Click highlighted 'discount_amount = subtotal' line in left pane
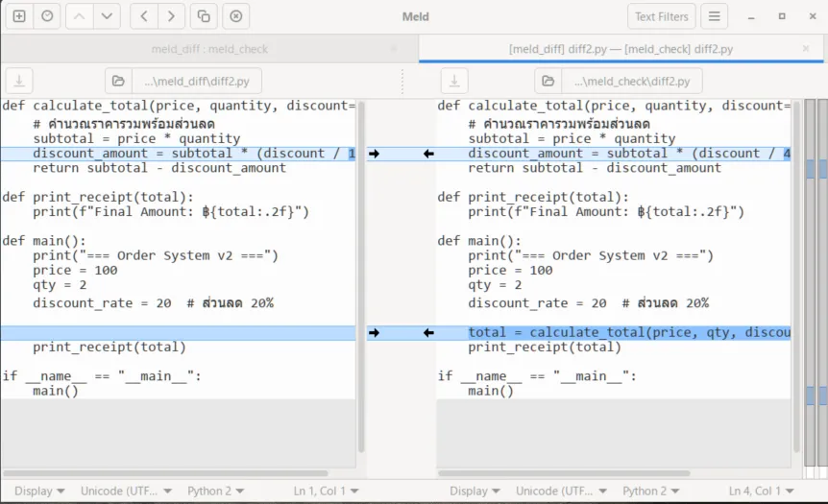The height and width of the screenshot is (504, 828). click(x=194, y=154)
